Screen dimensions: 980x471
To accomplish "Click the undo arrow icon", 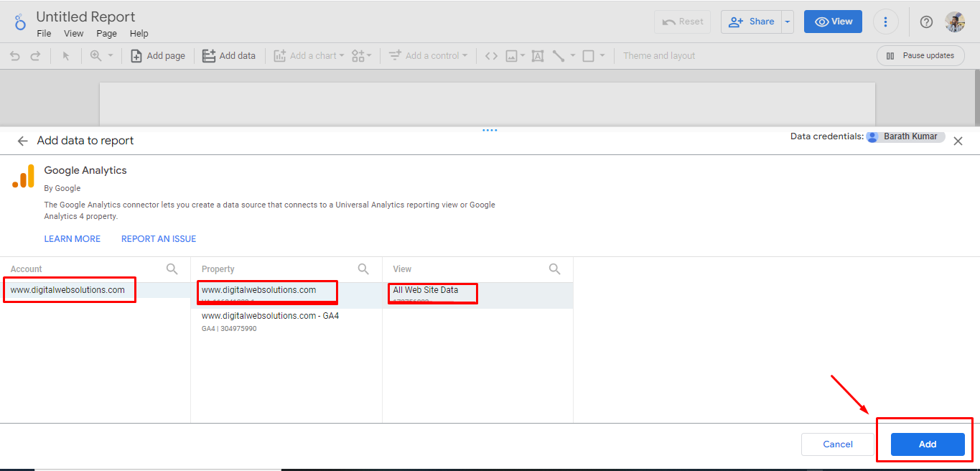I will tap(15, 56).
